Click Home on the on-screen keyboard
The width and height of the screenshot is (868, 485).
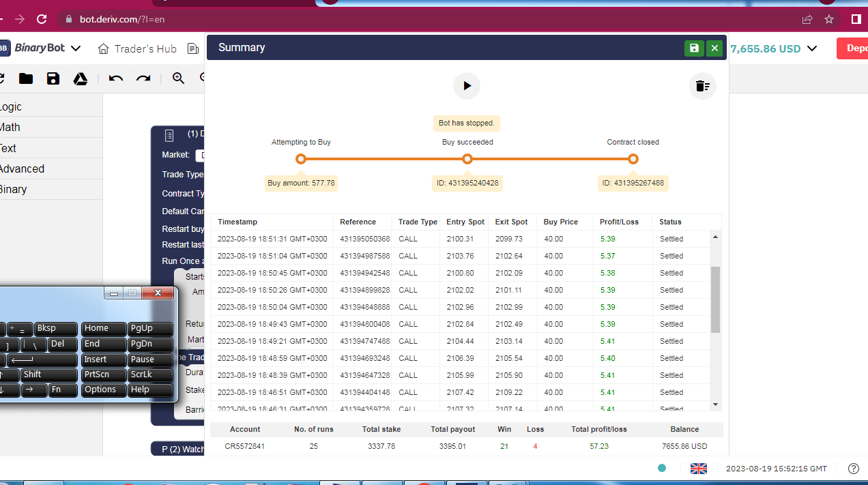[104, 329]
